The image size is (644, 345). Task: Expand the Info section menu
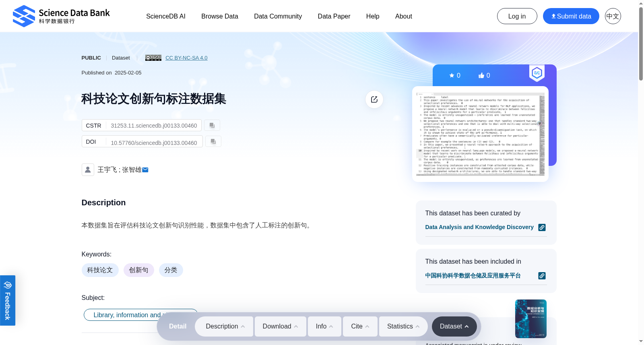(324, 326)
